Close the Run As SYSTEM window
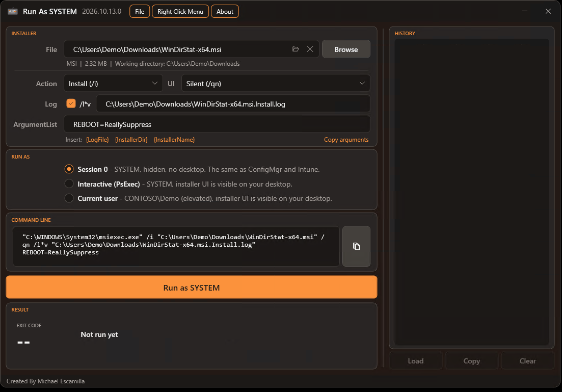The width and height of the screenshot is (562, 392). click(x=548, y=11)
